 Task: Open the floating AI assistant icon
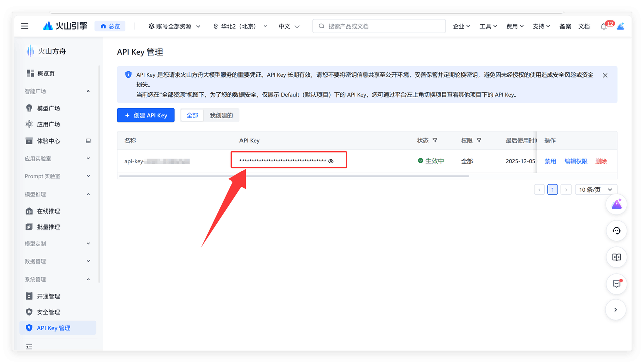pyautogui.click(x=617, y=204)
